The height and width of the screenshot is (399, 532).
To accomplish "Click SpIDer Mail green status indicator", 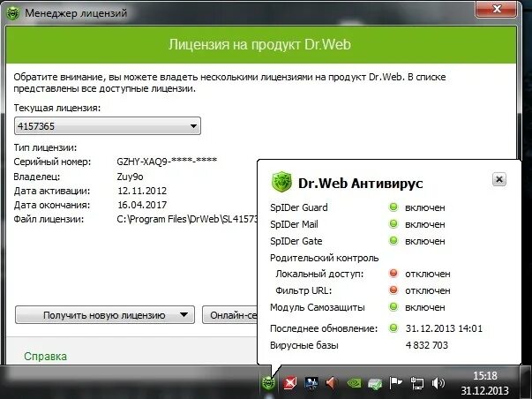I will tap(393, 224).
